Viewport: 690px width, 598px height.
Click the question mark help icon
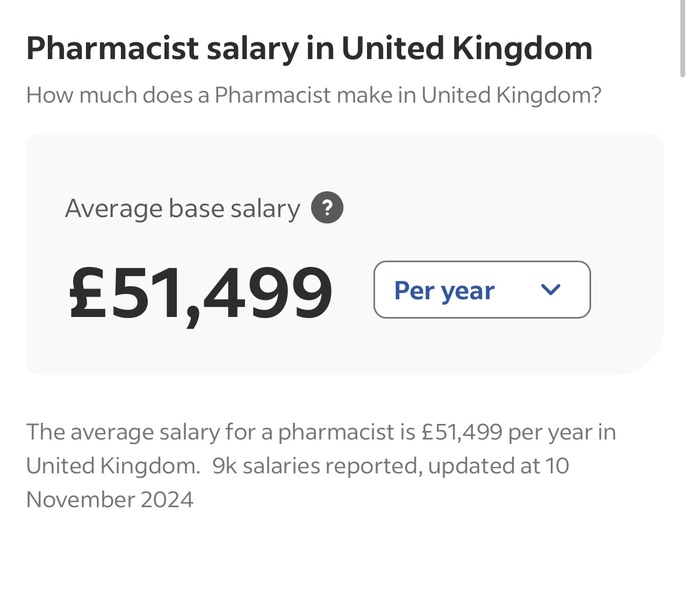tap(327, 208)
